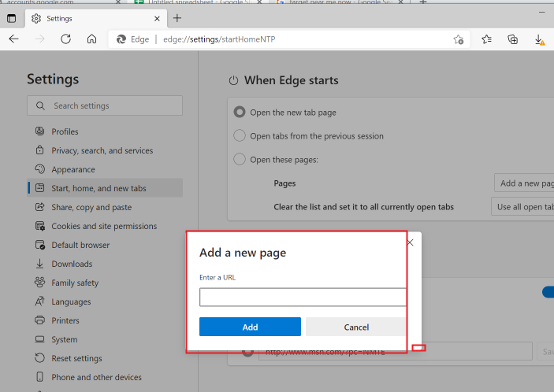Close the dialog with the X icon
Image resolution: width=554 pixels, height=392 pixels.
[410, 243]
